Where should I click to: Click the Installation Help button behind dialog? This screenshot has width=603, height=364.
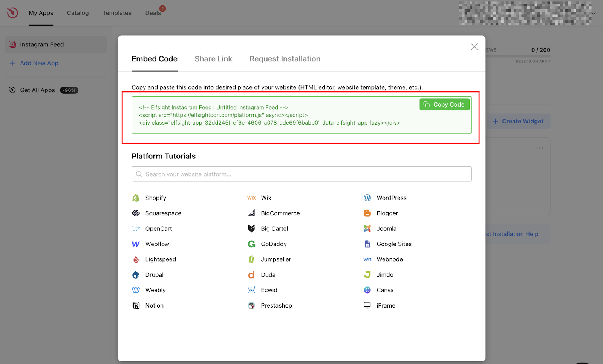pyautogui.click(x=518, y=234)
